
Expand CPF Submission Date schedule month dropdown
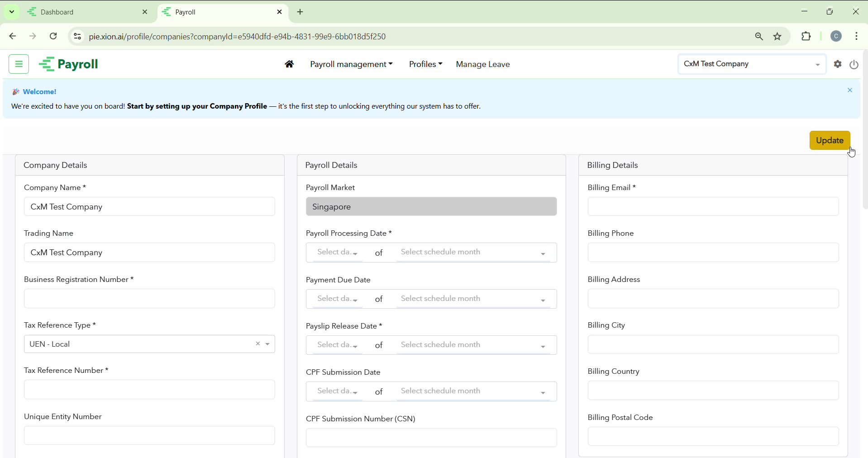click(473, 391)
